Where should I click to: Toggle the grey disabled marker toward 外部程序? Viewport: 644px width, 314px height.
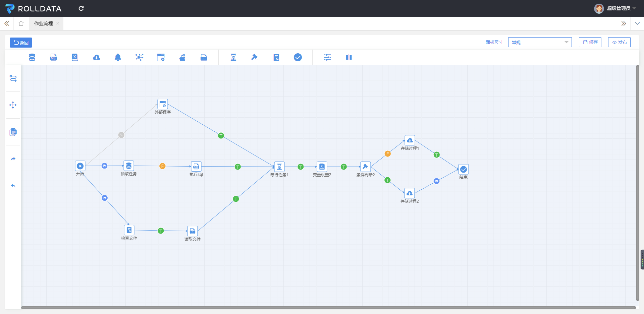pyautogui.click(x=121, y=135)
